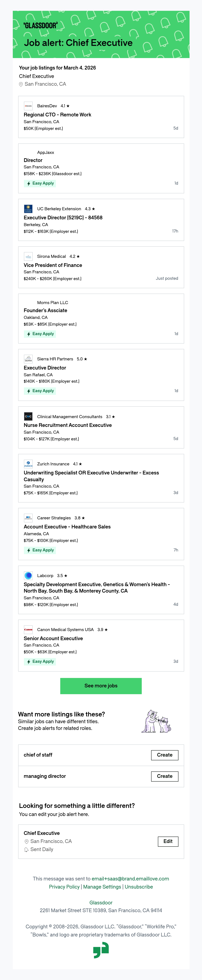Click Easy Apply badge on Founder's Assciate job
Viewport: 202px width, 980px height.
(40, 334)
